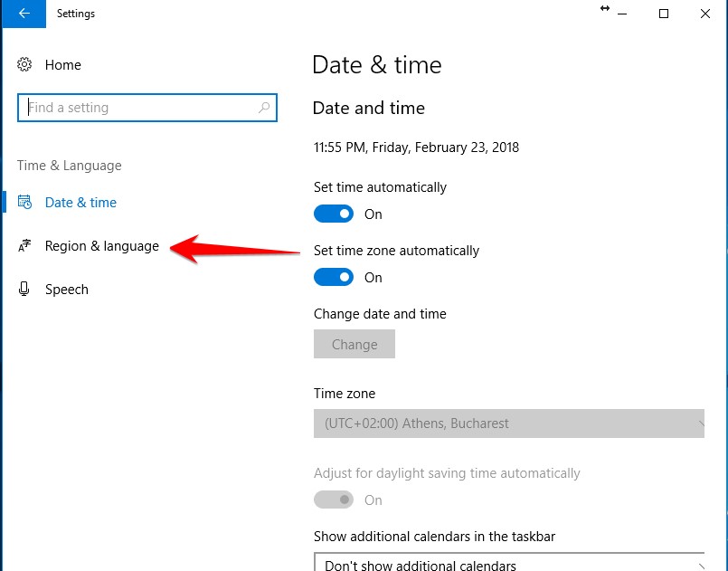Open the Time zone dropdown
The width and height of the screenshot is (728, 571).
pos(508,423)
